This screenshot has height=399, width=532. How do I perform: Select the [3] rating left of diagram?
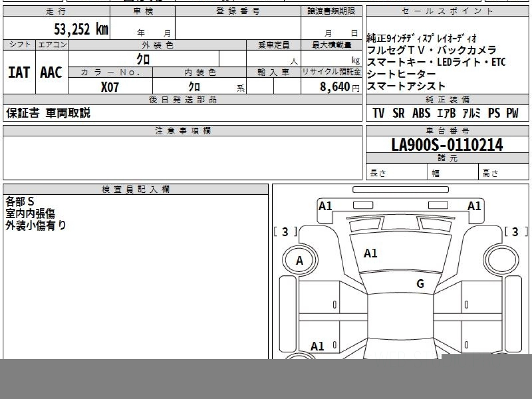click(x=286, y=232)
